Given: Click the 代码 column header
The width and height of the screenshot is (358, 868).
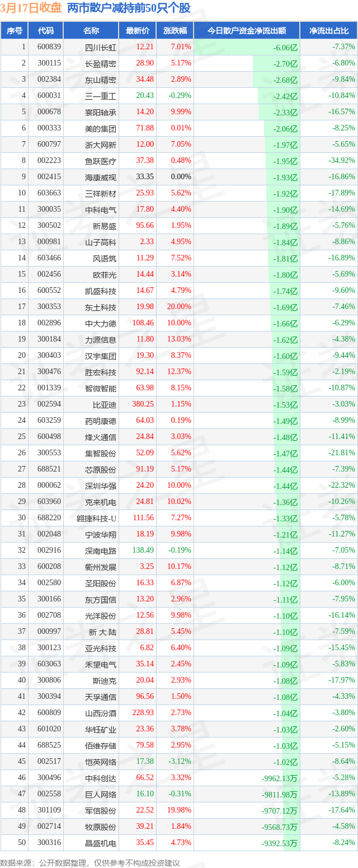Looking at the screenshot, I should (46, 31).
